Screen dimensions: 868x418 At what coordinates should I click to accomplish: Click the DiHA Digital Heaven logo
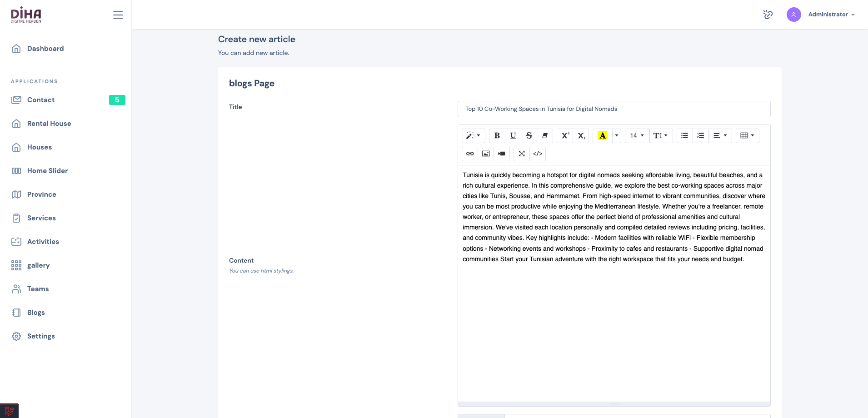[x=26, y=15]
